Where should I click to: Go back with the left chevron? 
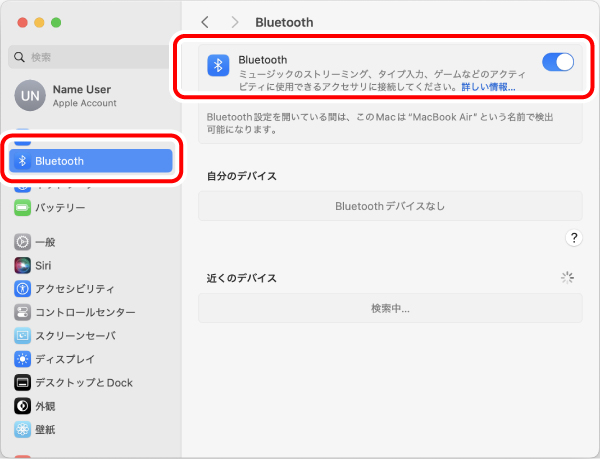pos(205,21)
